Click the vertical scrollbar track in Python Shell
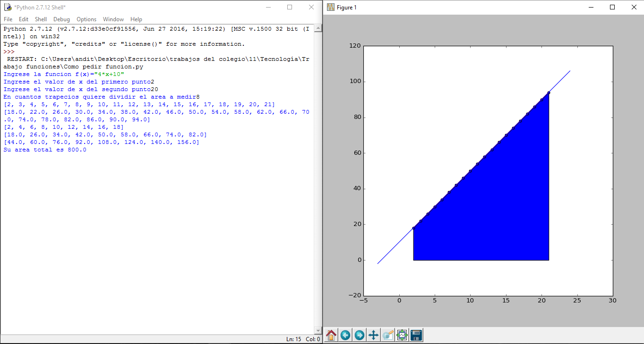This screenshot has width=644, height=344. tap(318, 179)
